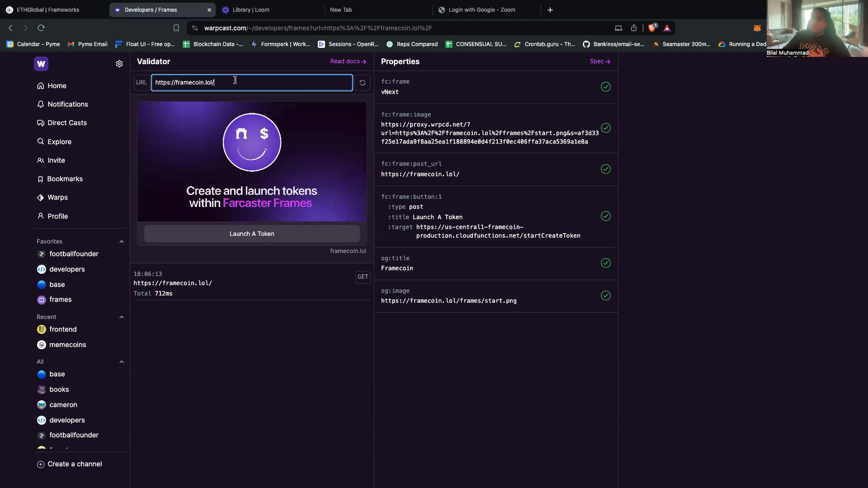Collapse the All channels section

(122, 362)
